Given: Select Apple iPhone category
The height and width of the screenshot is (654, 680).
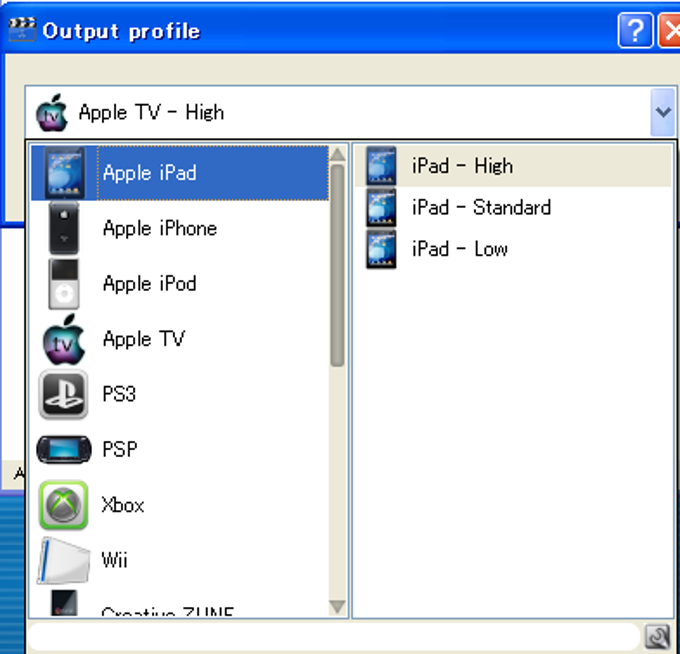Looking at the screenshot, I should (180, 228).
